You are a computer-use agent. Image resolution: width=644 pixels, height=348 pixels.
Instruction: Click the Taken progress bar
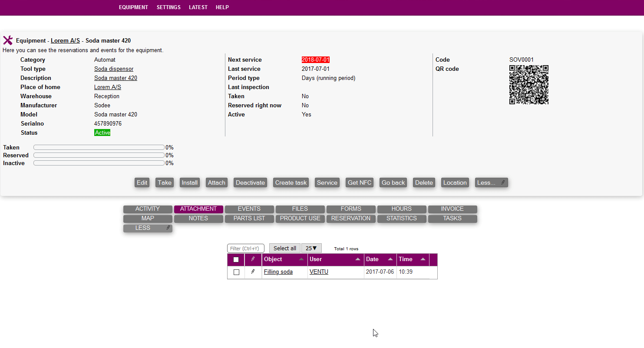click(99, 147)
